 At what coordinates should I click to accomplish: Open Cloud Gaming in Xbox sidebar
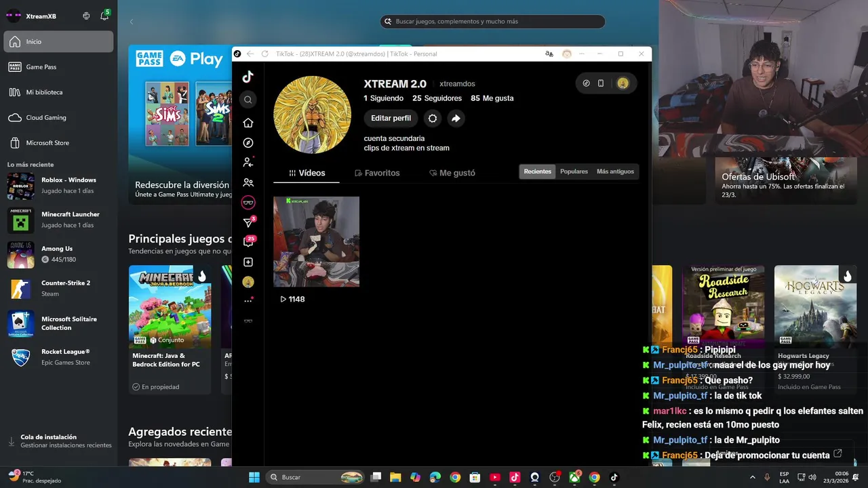58,117
